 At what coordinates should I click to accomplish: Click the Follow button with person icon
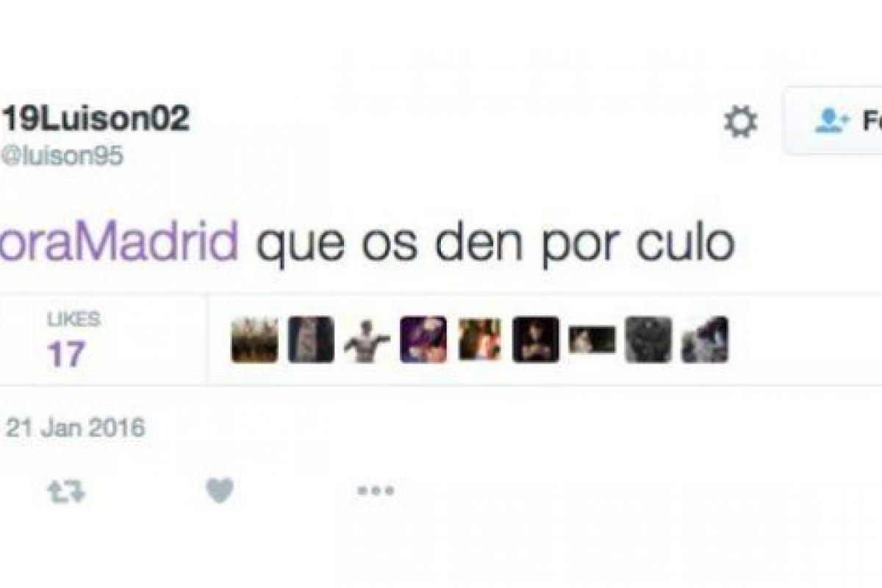pyautogui.click(x=833, y=121)
